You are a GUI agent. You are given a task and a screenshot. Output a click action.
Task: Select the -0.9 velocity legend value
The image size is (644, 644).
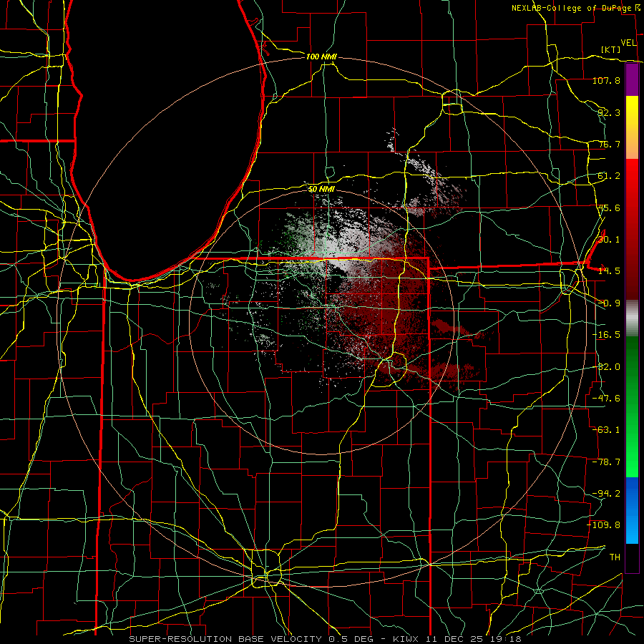click(609, 303)
